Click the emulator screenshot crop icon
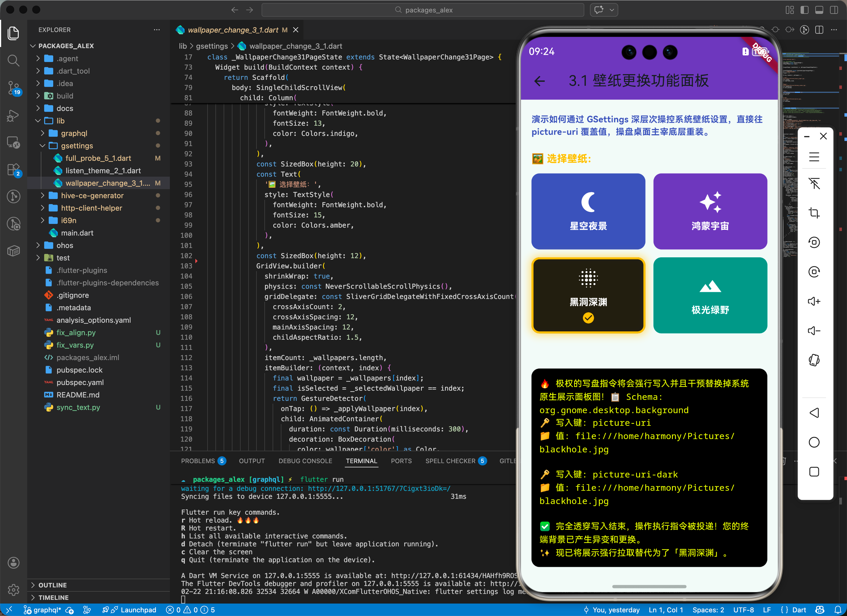Screen dimensions: 847x616 click(x=814, y=213)
